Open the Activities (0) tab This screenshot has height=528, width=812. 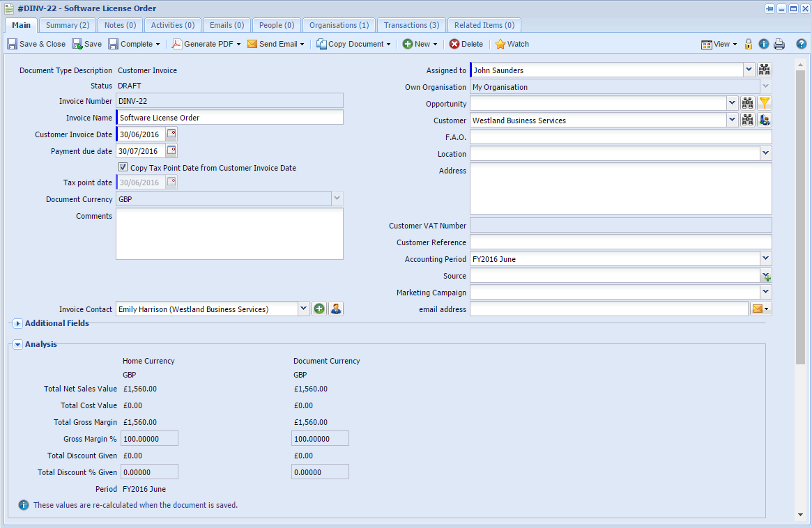click(x=173, y=25)
